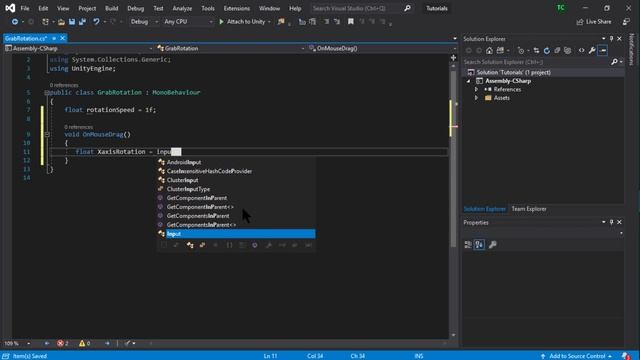Toggle Preview Selected Items in Solution Explorer
This screenshot has width=640, height=360.
coord(602,51)
